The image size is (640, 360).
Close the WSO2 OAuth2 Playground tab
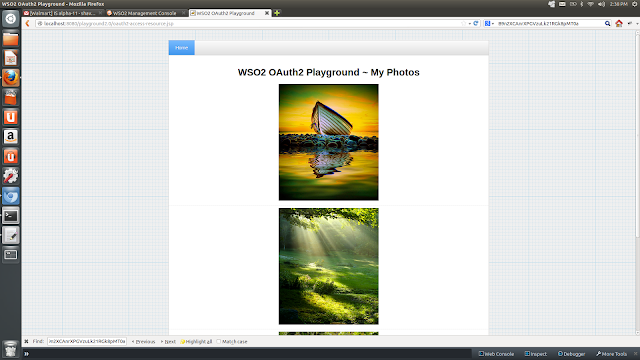tap(267, 13)
